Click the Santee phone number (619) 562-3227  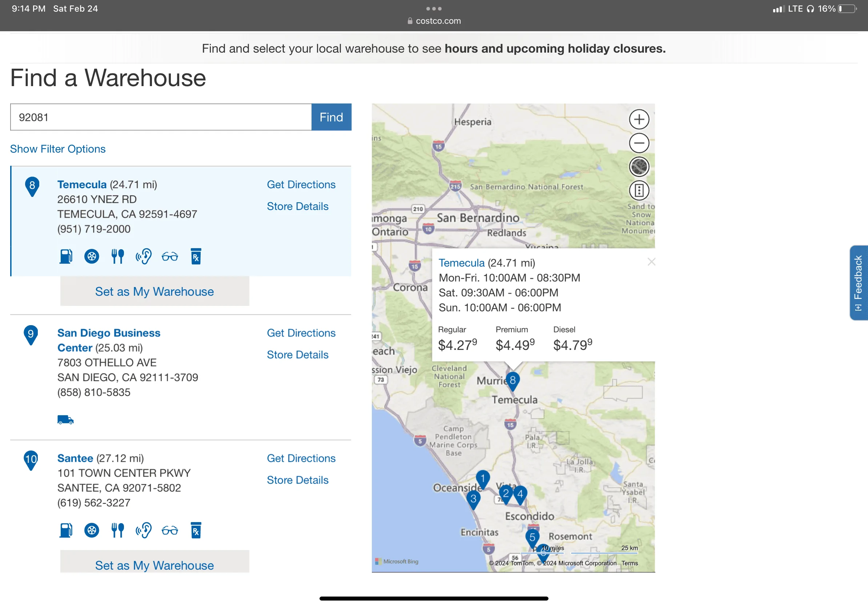[94, 503]
